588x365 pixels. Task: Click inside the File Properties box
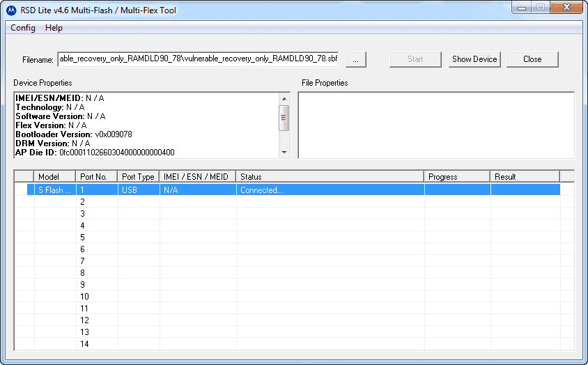point(436,125)
